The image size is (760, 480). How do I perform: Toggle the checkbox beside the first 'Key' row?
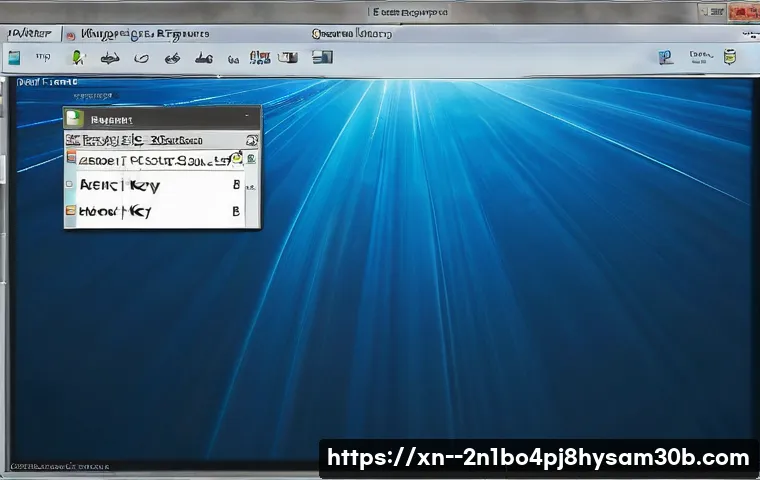pyautogui.click(x=71, y=185)
